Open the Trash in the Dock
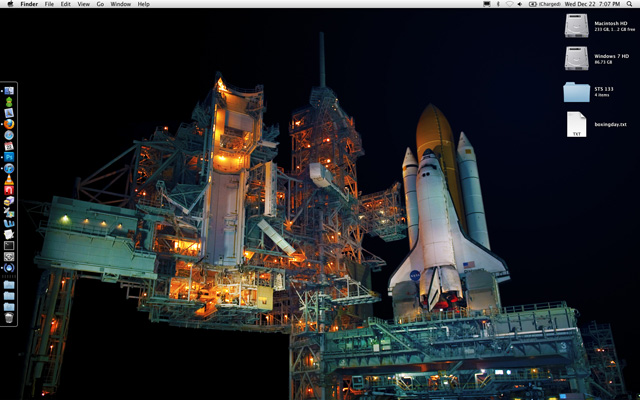The width and height of the screenshot is (640, 400). click(x=9, y=318)
